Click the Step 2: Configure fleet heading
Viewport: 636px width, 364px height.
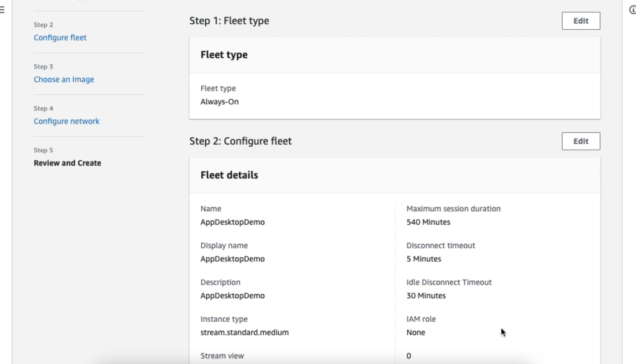tap(240, 141)
